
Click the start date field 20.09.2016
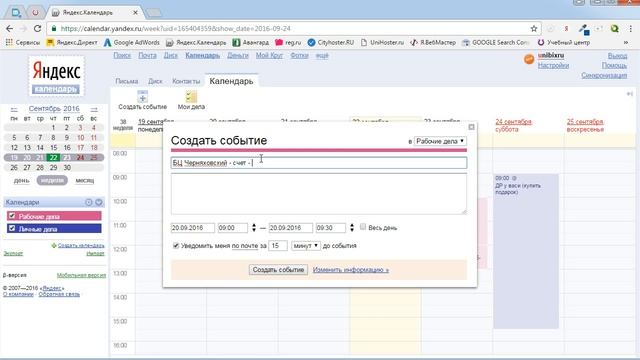coord(193,228)
